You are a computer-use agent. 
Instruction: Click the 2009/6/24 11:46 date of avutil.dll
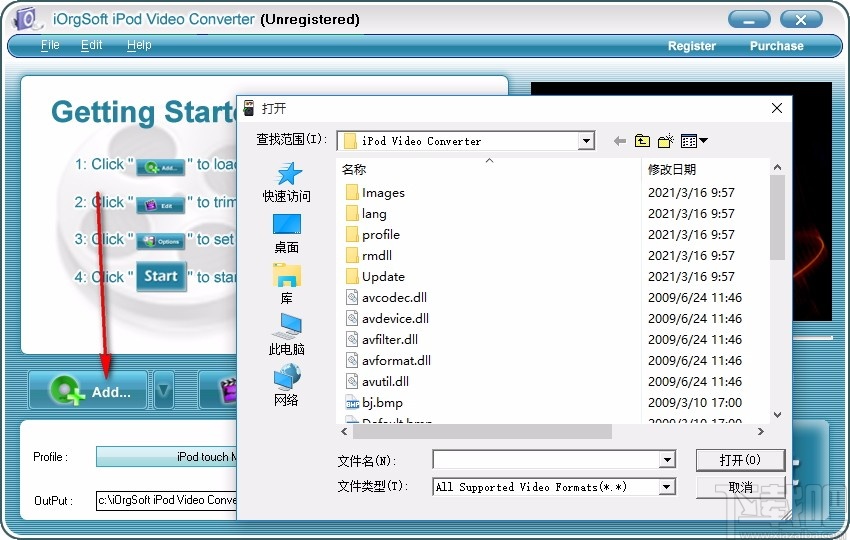pyautogui.click(x=695, y=381)
